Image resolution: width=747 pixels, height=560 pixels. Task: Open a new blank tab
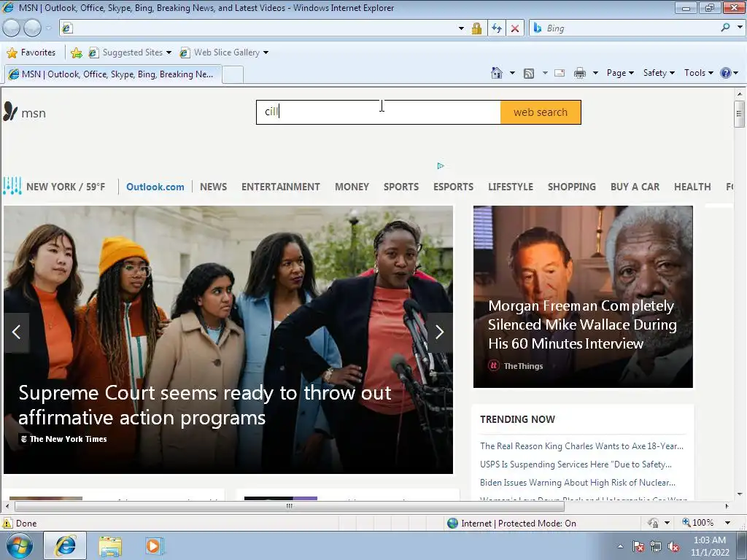[233, 75]
